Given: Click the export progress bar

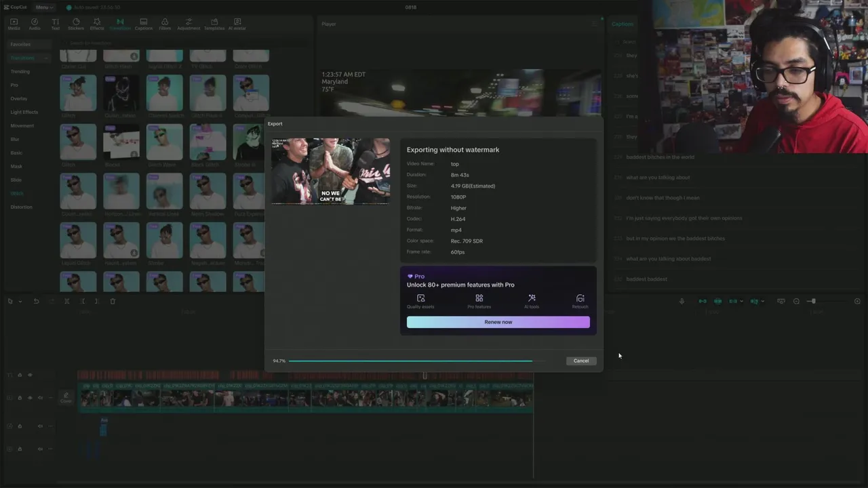Looking at the screenshot, I should point(417,361).
